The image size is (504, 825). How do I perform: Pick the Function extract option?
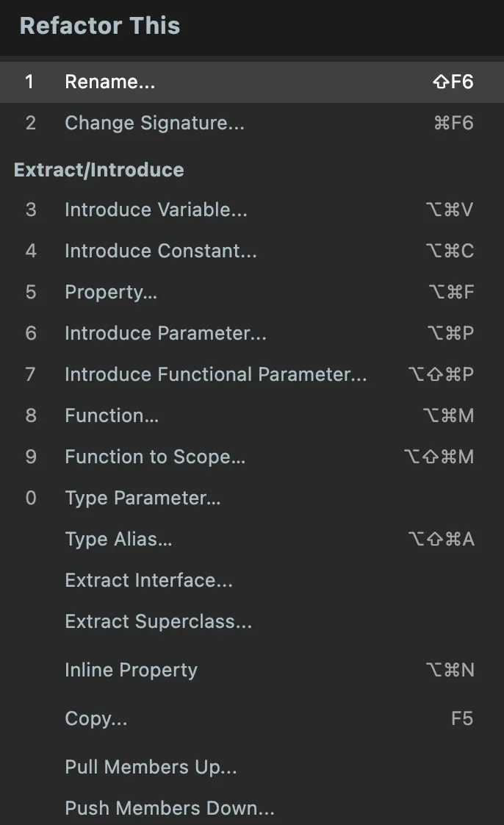[x=112, y=415]
